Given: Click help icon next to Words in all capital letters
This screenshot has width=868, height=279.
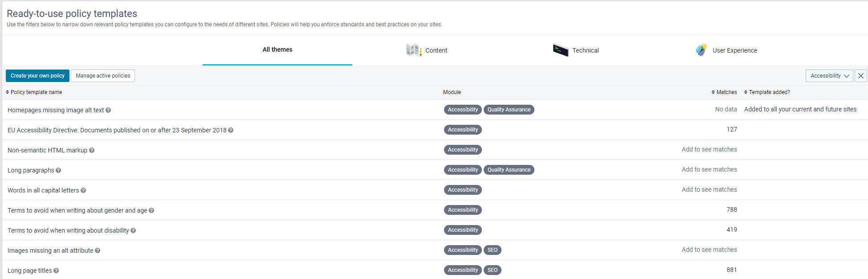Looking at the screenshot, I should [83, 190].
